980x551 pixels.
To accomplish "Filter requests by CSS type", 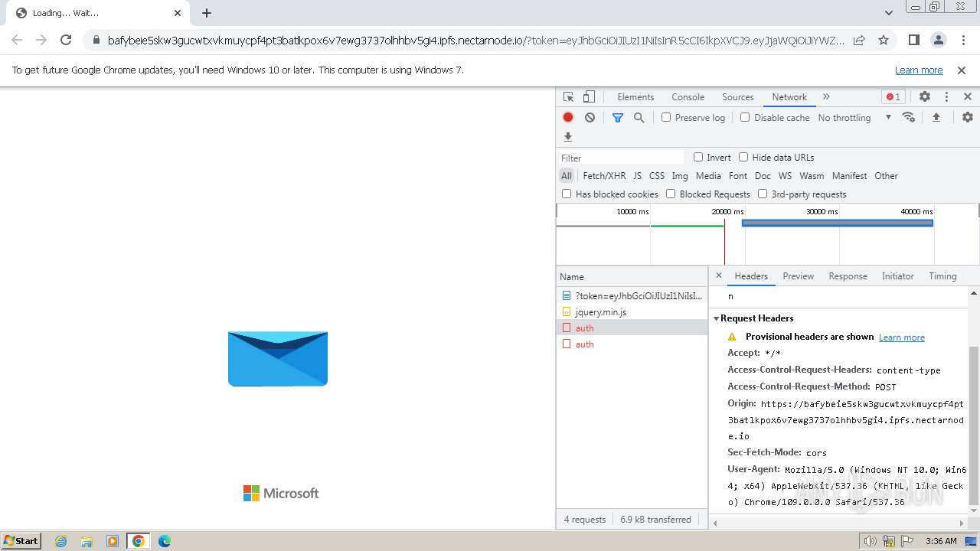I will point(657,176).
